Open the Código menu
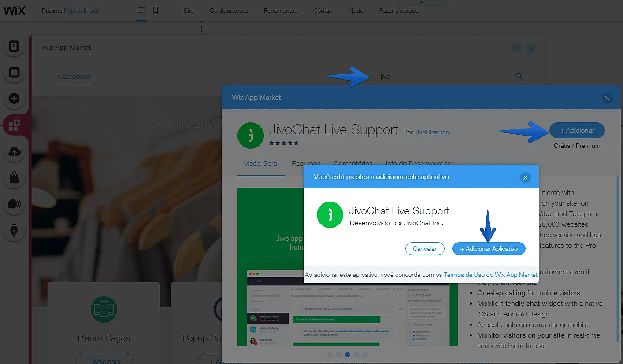This screenshot has height=364, width=623. point(323,11)
